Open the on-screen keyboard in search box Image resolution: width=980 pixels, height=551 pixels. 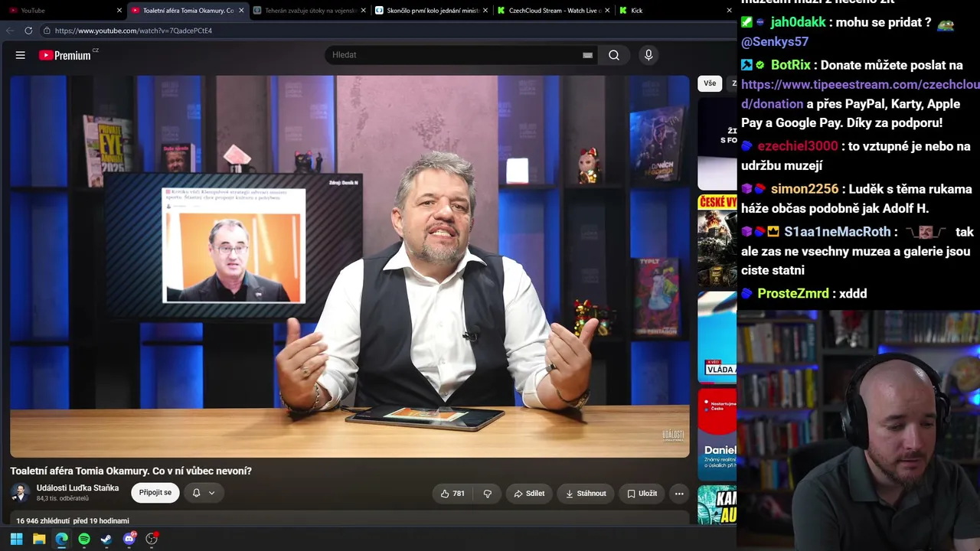(587, 55)
